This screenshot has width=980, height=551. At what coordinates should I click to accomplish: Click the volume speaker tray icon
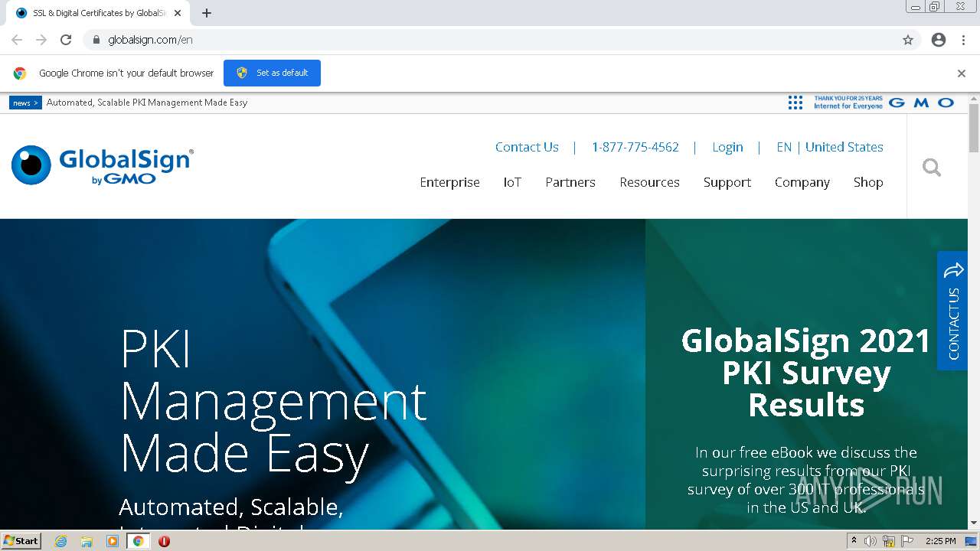click(x=871, y=541)
